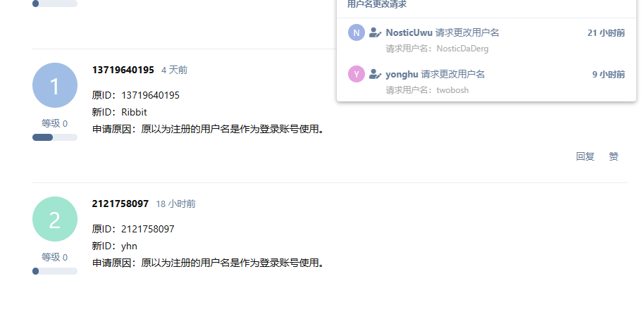The image size is (644, 312).
Task: Click the 用户名更改请求 panel header
Action: point(377,4)
